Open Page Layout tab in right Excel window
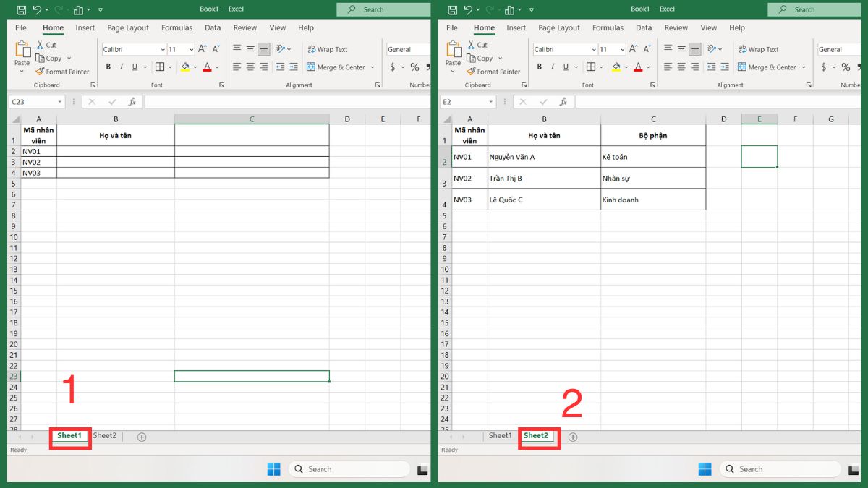This screenshot has height=488, width=868. tap(559, 27)
